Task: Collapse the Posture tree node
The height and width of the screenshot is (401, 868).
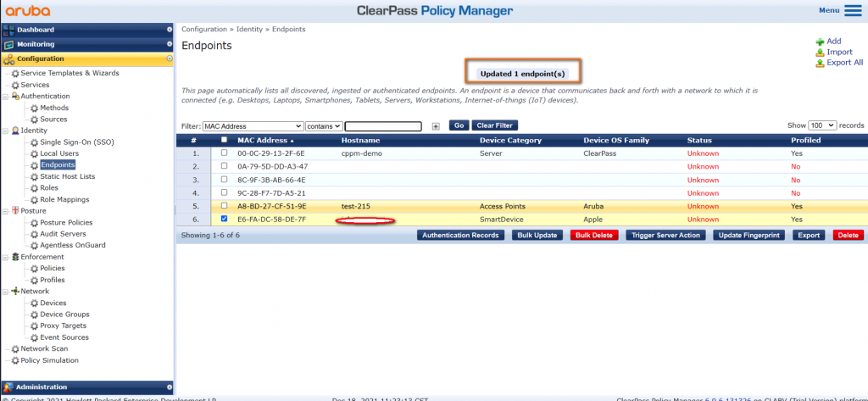Action: [x=5, y=211]
